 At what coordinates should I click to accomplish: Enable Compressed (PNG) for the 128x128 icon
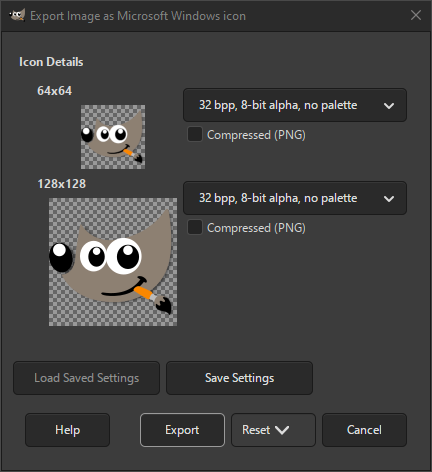click(x=195, y=227)
